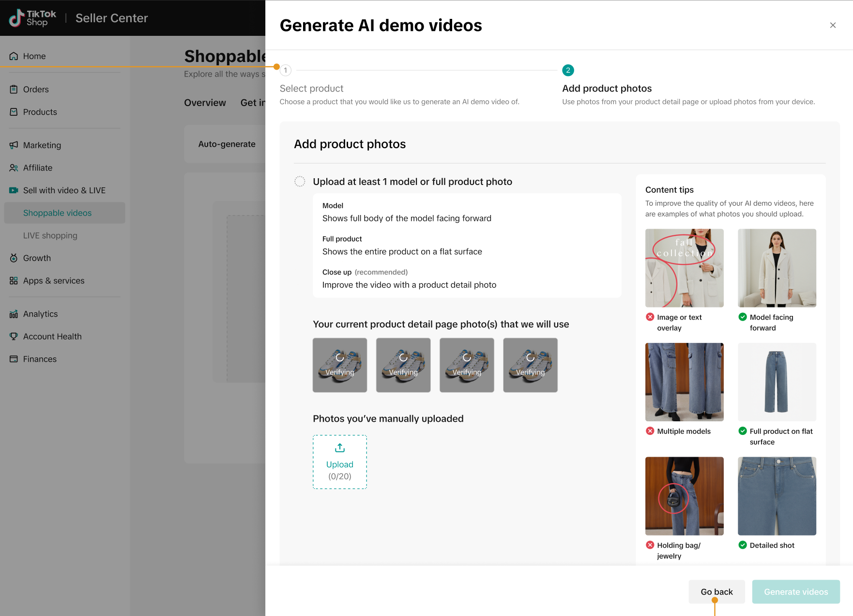Click the TikTok Shop logo

click(32, 18)
